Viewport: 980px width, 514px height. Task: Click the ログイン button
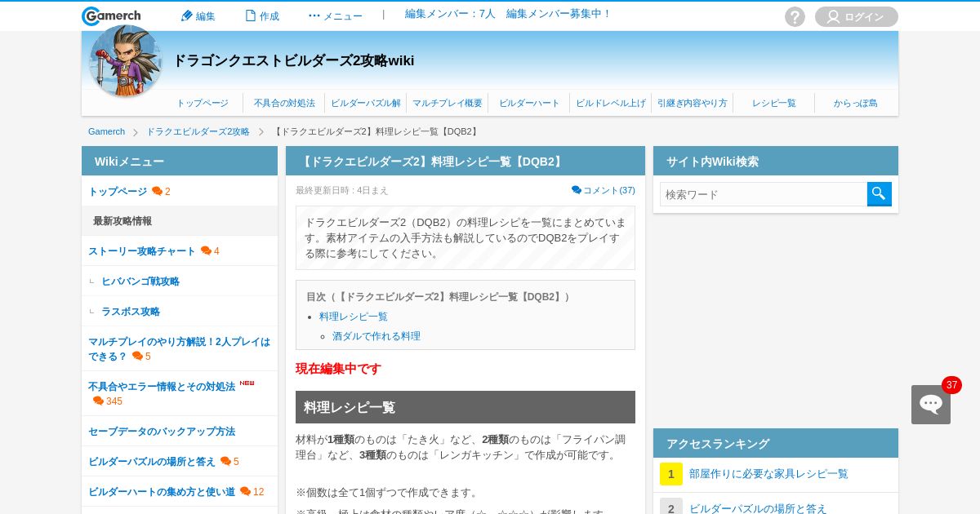857,17
